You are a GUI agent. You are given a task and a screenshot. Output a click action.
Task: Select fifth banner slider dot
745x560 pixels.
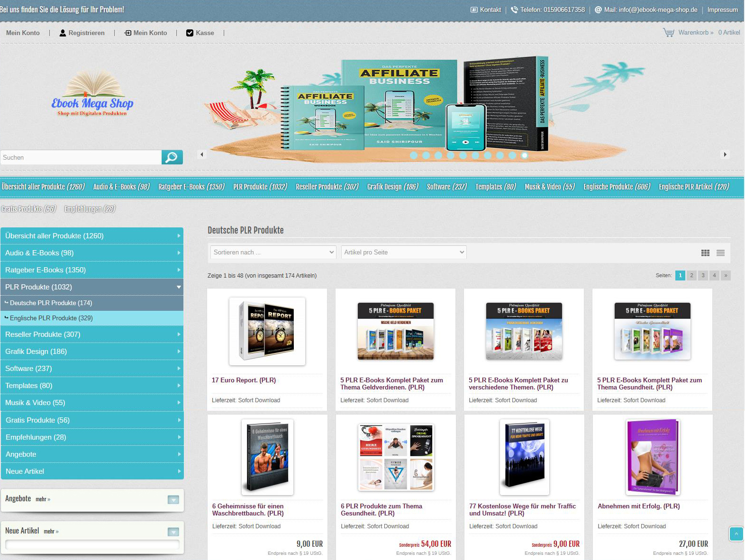pyautogui.click(x=463, y=155)
